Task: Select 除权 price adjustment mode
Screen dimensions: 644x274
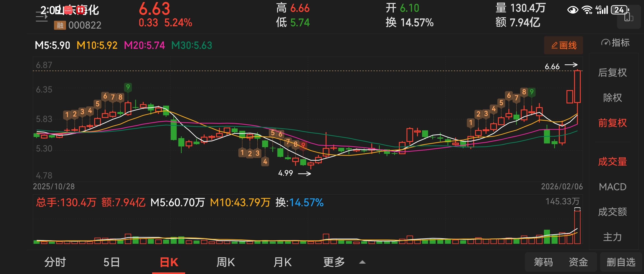Action: tap(612, 98)
